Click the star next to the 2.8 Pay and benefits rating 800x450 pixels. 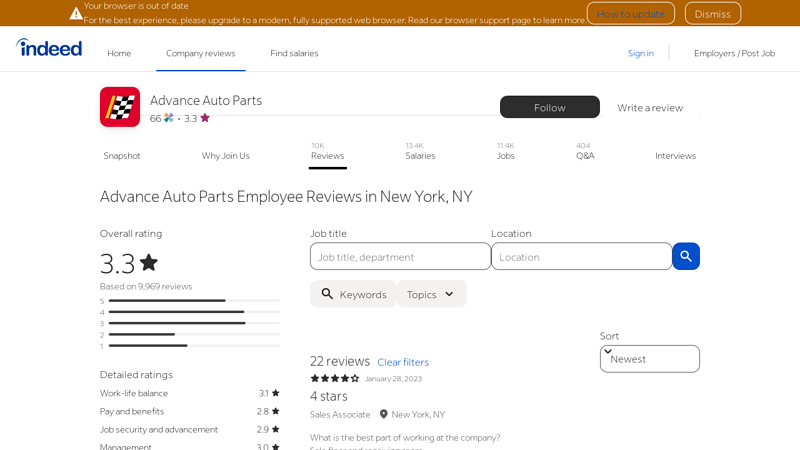pos(276,411)
